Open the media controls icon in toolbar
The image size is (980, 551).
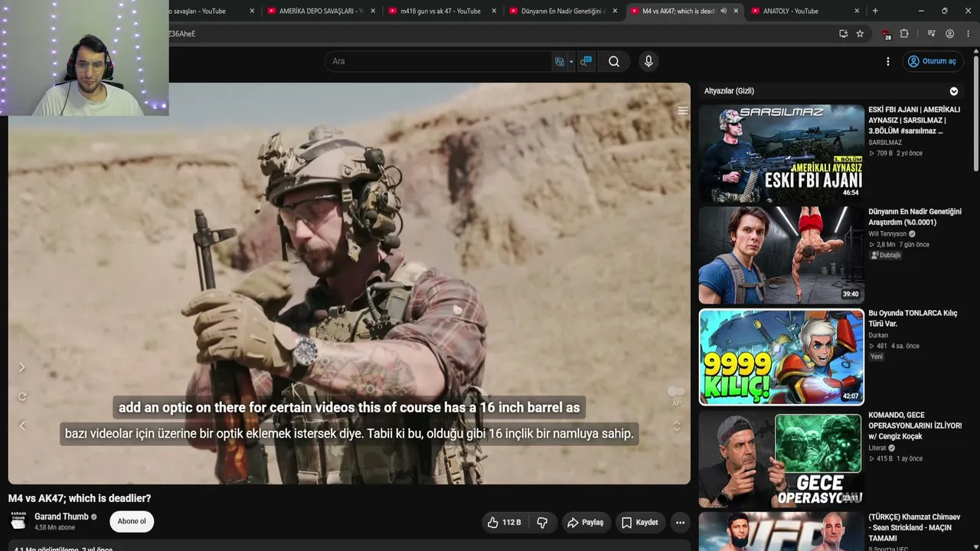click(931, 34)
